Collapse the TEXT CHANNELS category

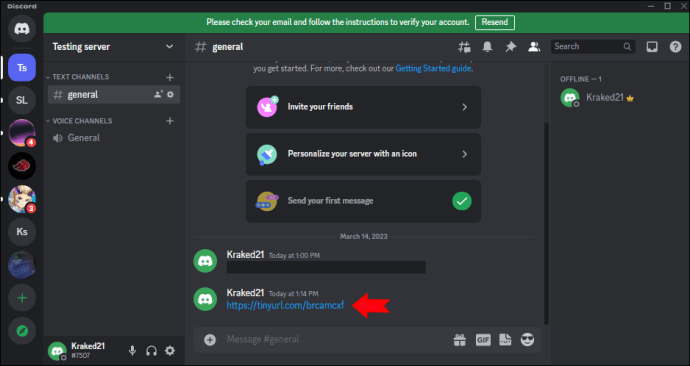(x=78, y=77)
